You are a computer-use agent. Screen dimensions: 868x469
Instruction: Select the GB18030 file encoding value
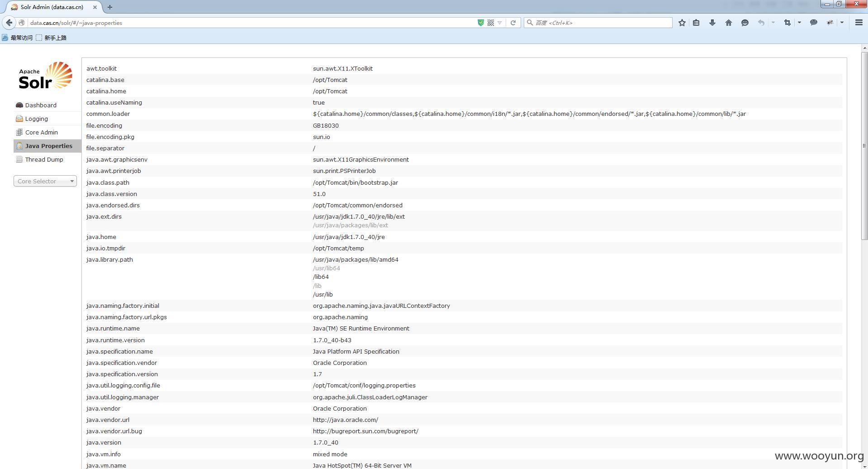click(x=326, y=126)
